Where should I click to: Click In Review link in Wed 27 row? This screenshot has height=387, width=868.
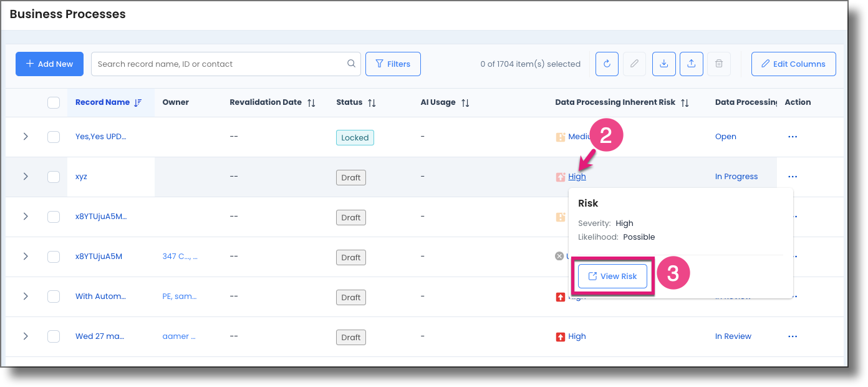733,336
